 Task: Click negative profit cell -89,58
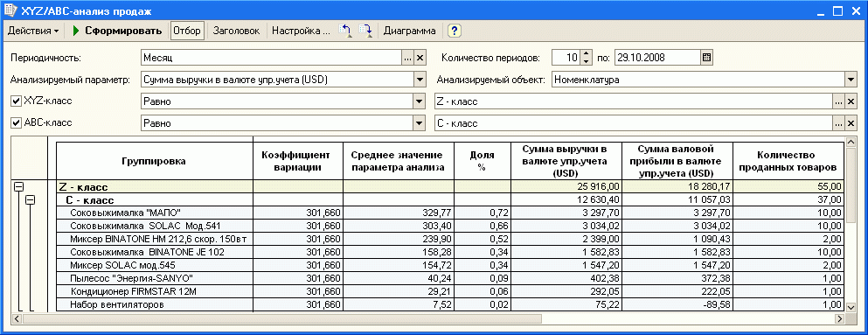pos(677,304)
